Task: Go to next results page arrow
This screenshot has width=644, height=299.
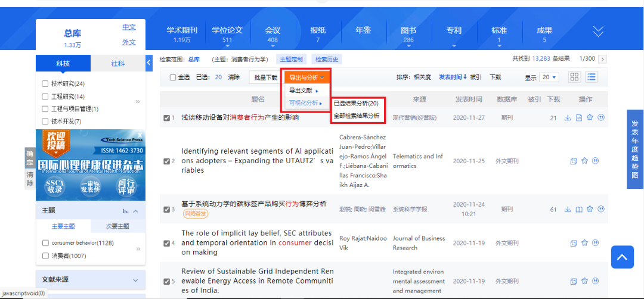Action: 602,59
